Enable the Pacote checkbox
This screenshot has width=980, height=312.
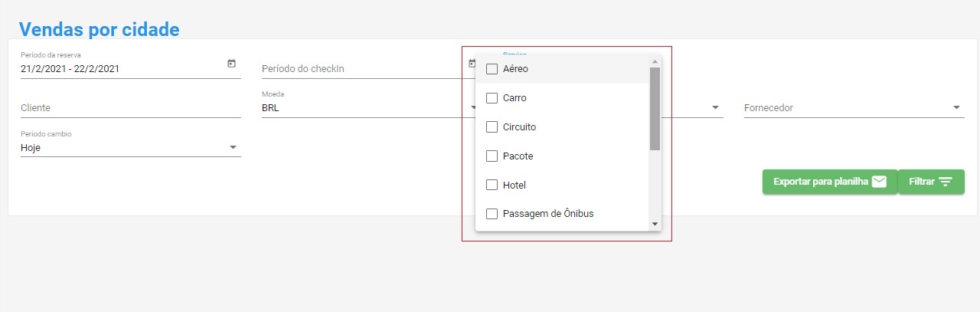click(492, 156)
